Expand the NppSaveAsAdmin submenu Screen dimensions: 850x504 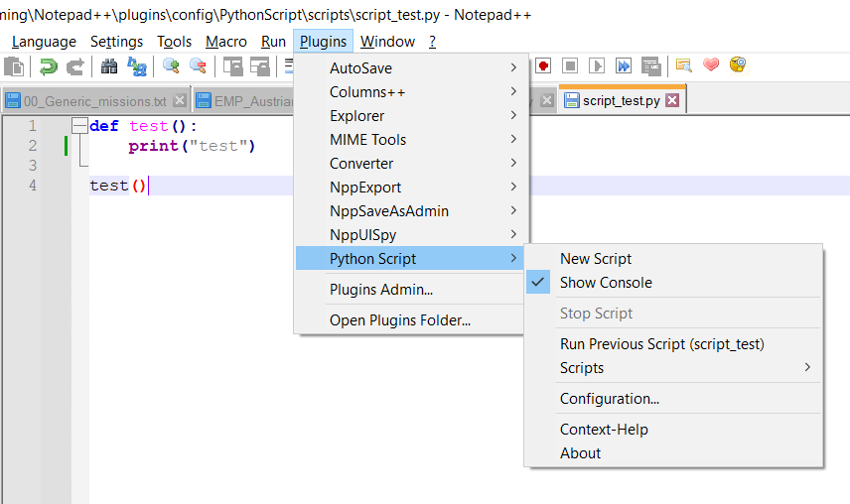pos(409,211)
